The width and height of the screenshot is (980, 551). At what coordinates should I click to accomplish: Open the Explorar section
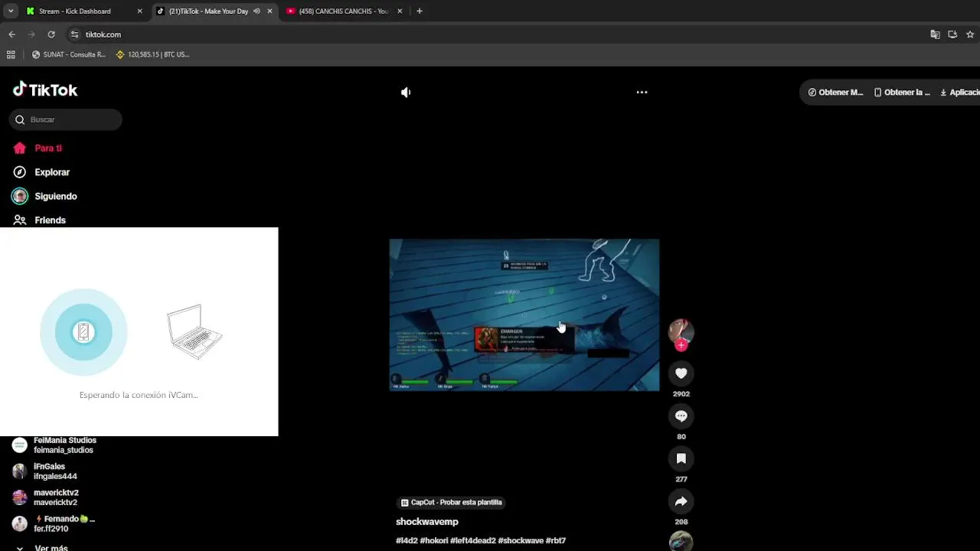(x=52, y=172)
